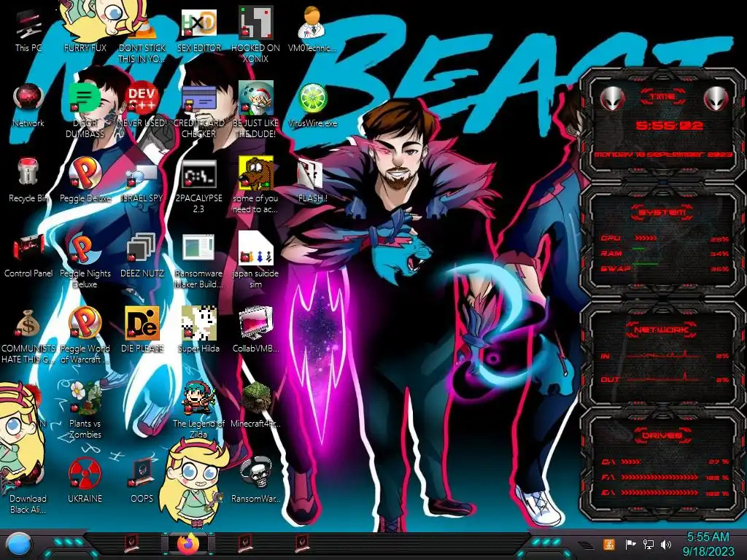Open the CollabVMB... monitor icon
The image size is (747, 560).
(255, 324)
